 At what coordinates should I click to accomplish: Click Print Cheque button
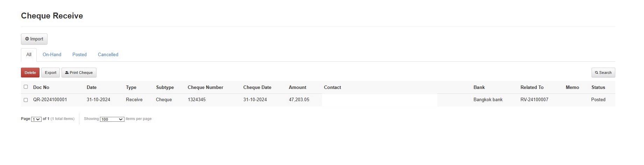click(x=79, y=73)
